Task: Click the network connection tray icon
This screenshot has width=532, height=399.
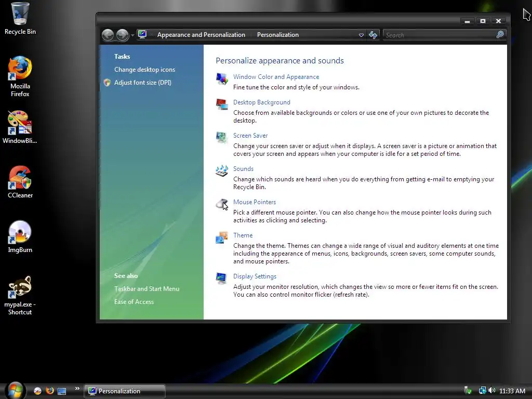Action: coord(482,391)
